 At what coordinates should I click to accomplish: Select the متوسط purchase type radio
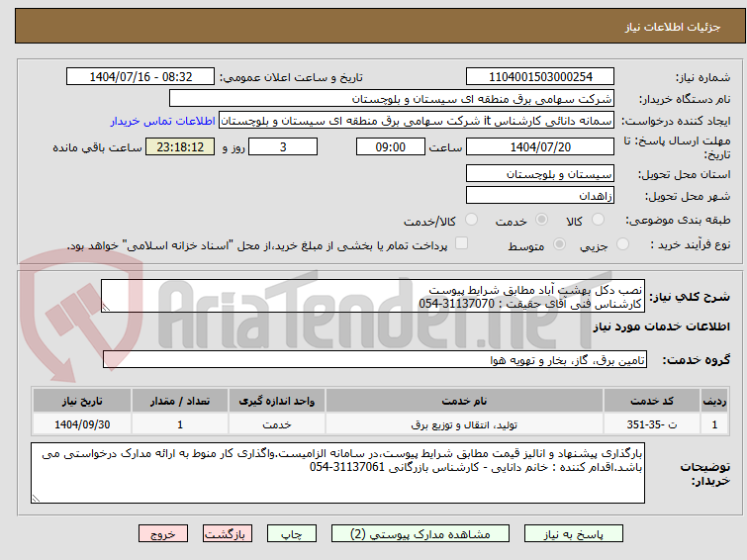[x=559, y=244]
